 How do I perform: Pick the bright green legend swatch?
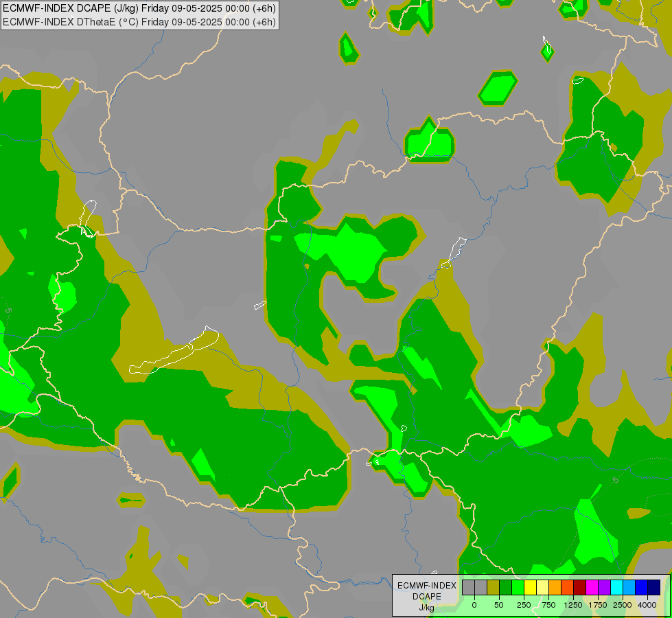point(518,587)
